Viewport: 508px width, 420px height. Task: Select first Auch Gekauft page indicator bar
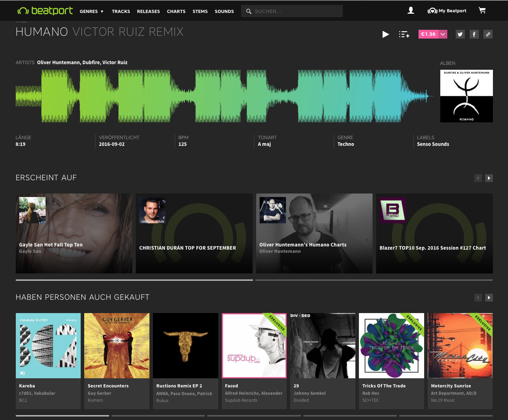tap(62, 416)
